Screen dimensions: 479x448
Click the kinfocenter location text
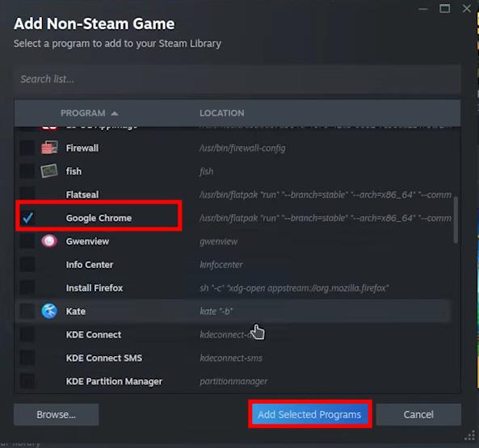221,265
